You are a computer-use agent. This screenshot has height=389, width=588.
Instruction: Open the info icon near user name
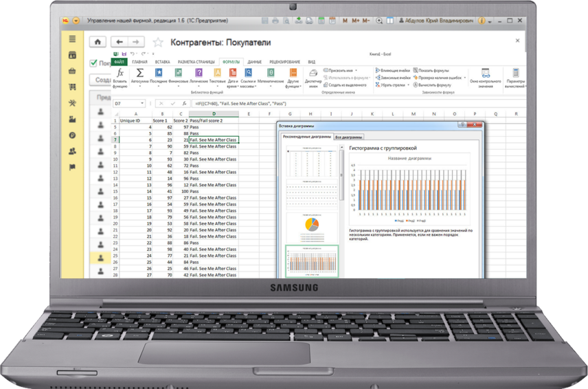click(x=482, y=21)
